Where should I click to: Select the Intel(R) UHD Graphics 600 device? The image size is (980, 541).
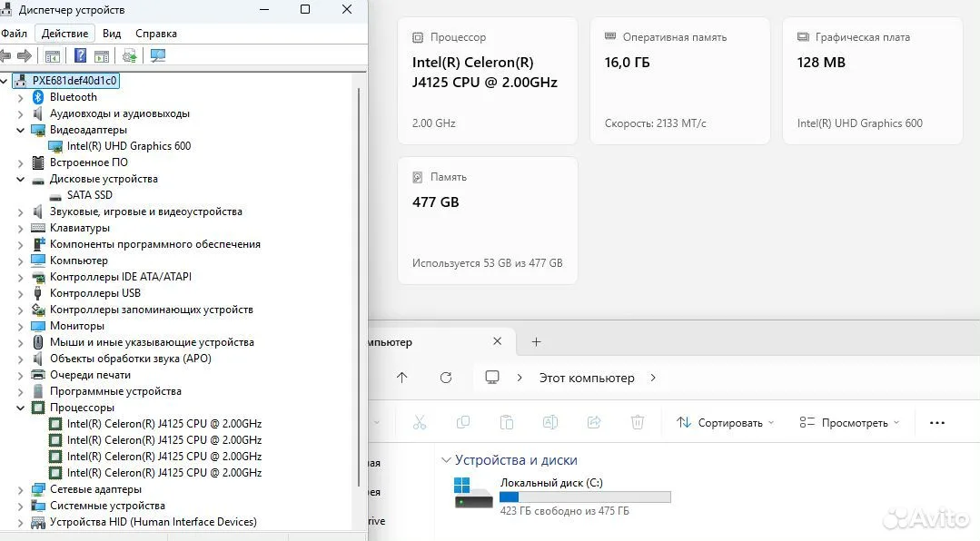click(x=129, y=146)
